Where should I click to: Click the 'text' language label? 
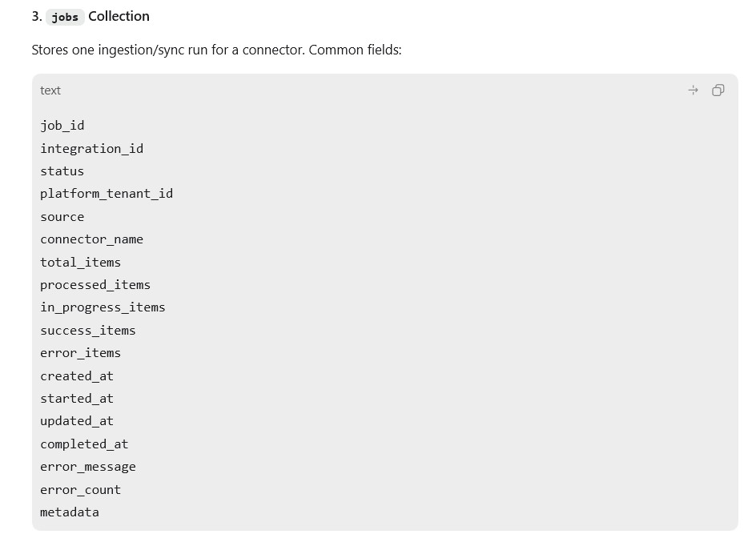50,90
